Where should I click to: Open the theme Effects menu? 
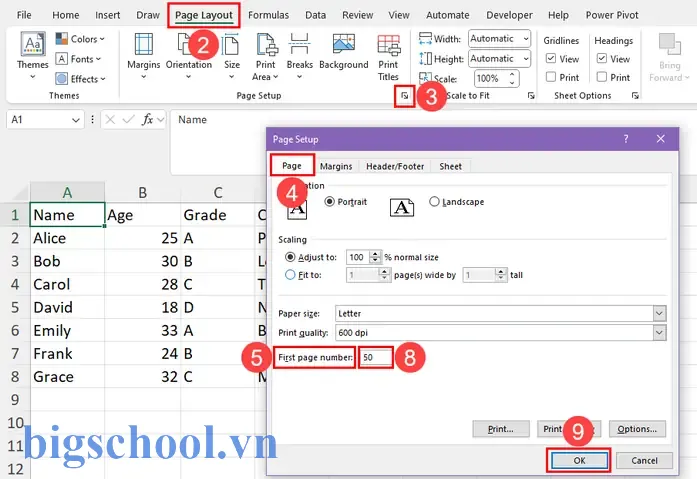coord(80,79)
